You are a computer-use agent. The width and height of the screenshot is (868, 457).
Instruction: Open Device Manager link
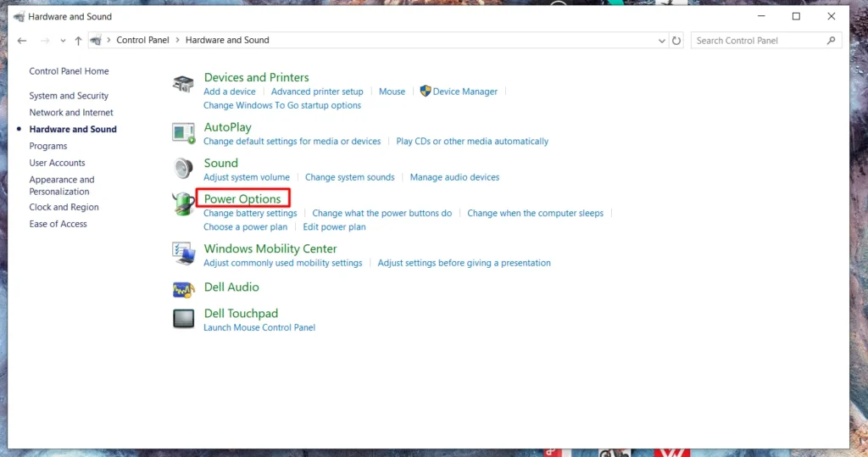pos(465,92)
